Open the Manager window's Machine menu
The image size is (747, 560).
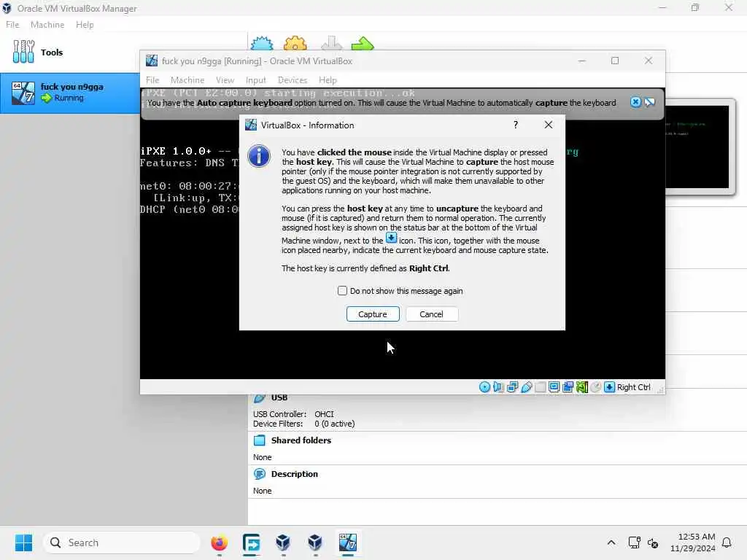(x=47, y=25)
